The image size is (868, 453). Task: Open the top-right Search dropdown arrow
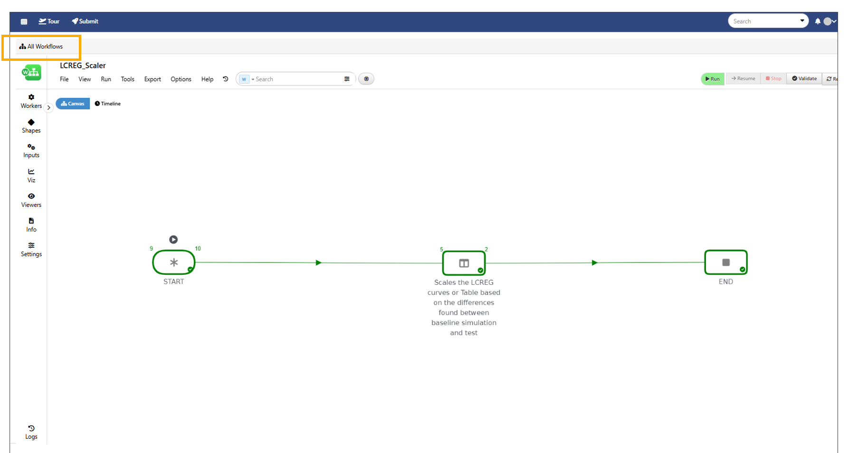point(802,21)
